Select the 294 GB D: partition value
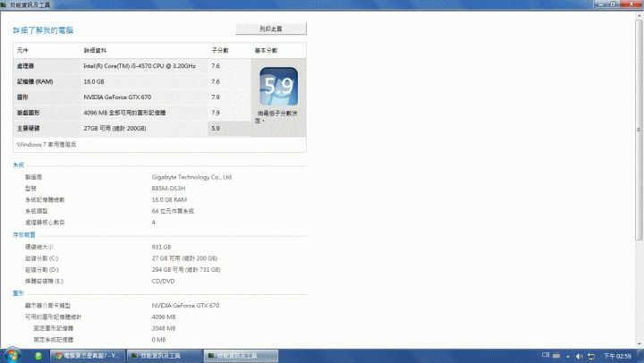Image resolution: width=644 pixels, height=363 pixels. click(186, 270)
